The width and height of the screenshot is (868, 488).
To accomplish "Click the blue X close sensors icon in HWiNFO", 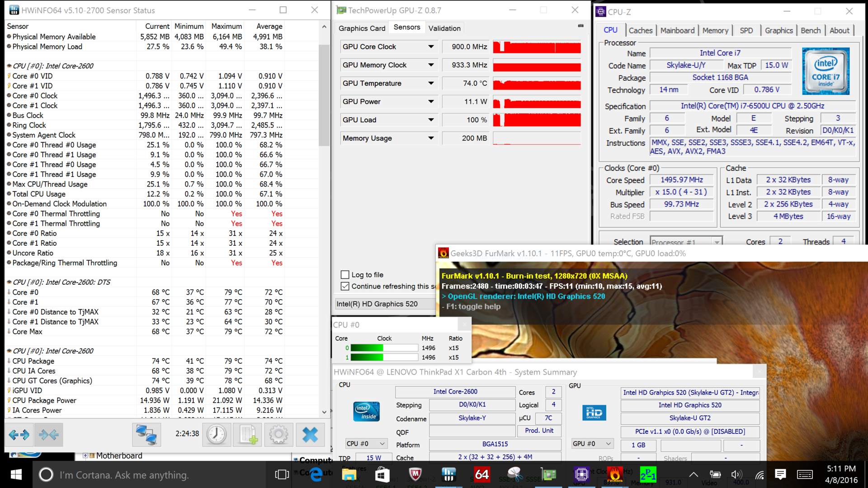I will [310, 435].
